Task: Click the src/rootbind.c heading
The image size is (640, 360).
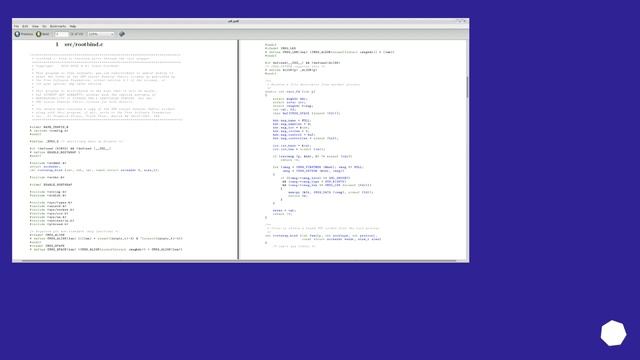Action: (x=84, y=44)
